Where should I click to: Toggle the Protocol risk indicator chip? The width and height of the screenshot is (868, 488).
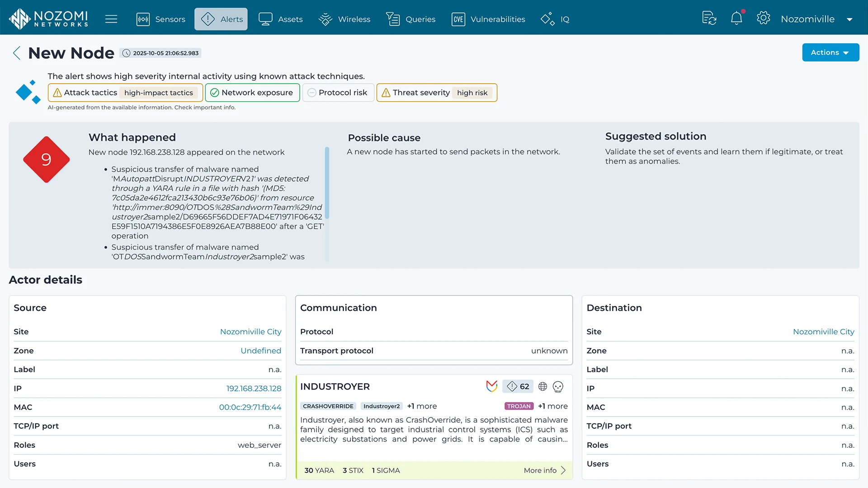(338, 93)
